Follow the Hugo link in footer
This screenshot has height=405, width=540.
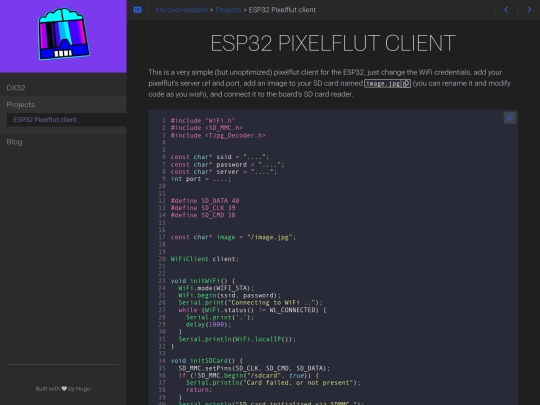tap(83, 389)
